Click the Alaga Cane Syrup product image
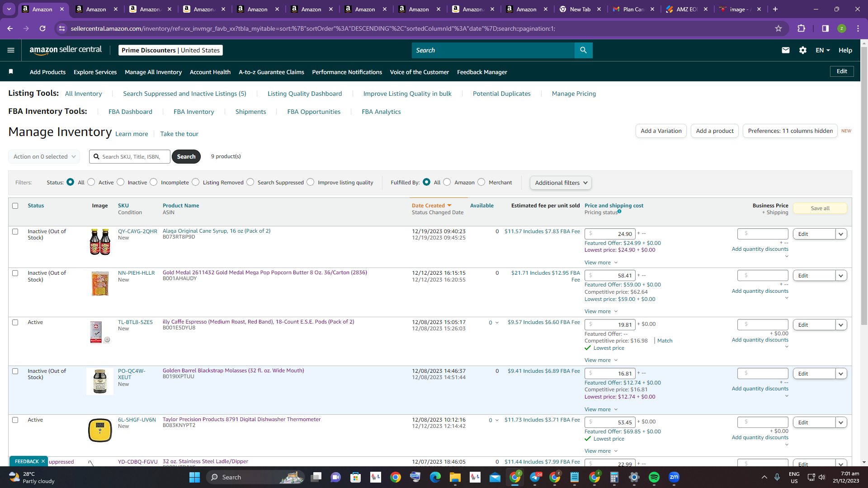868x488 pixels. pyautogui.click(x=100, y=242)
